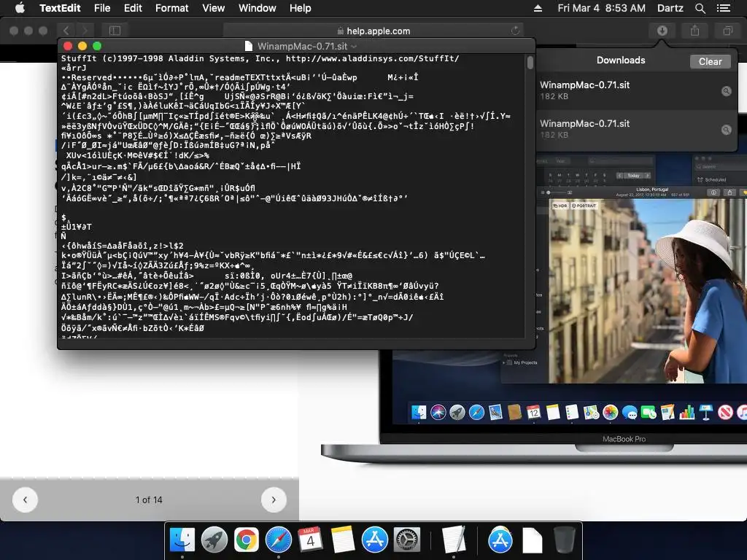The image size is (747, 560).
Task: Click the TextEdit vertical scrollbar thumb
Action: click(x=530, y=63)
